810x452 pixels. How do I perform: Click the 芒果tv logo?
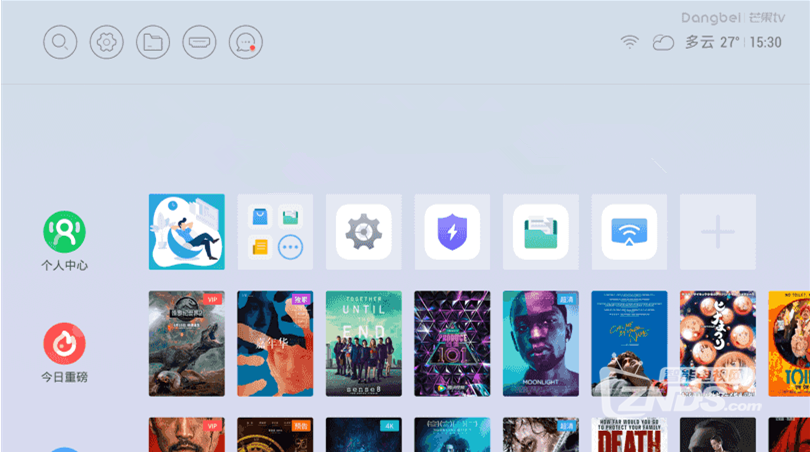point(767,18)
